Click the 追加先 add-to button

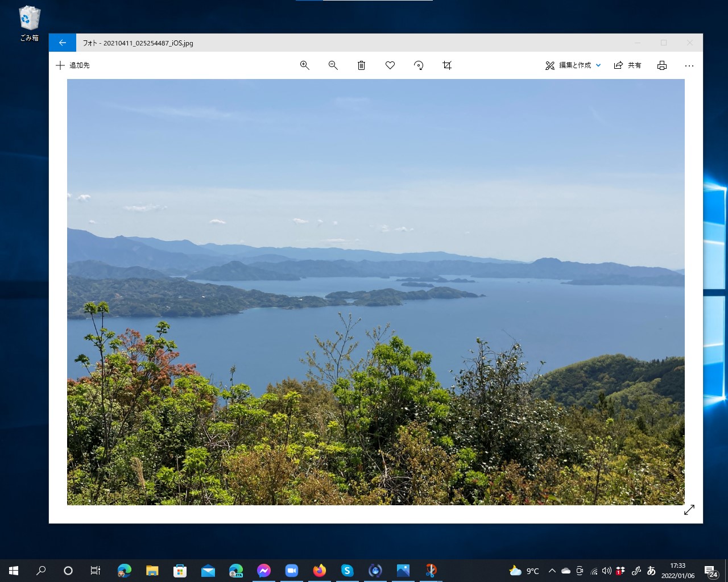(x=73, y=65)
